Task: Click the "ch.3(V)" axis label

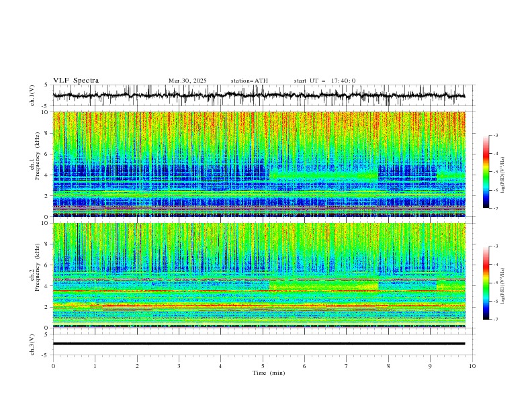Action: coord(32,345)
